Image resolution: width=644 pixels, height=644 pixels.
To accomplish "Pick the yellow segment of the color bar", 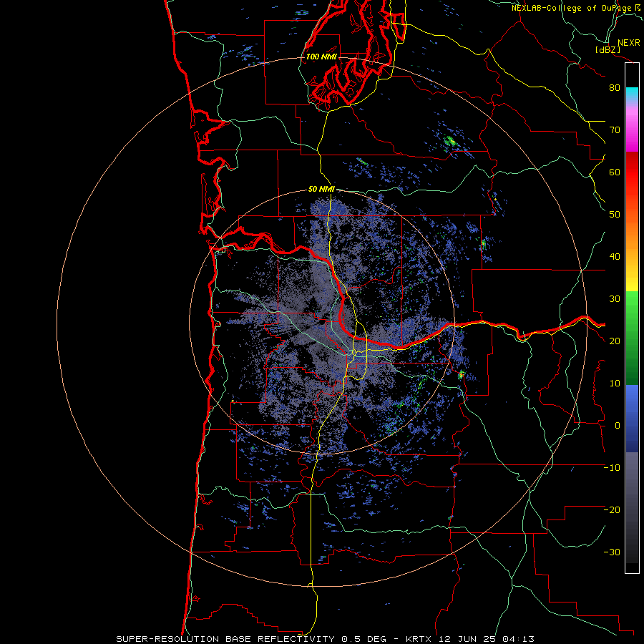I will [632, 280].
